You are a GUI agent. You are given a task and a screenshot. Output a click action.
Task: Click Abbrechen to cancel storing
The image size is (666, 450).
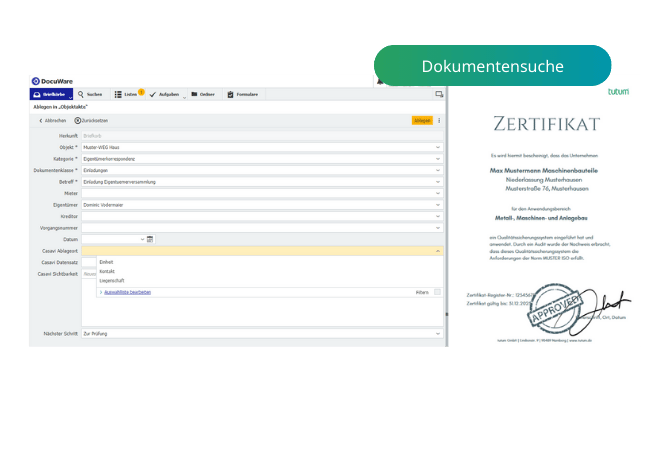coord(53,121)
